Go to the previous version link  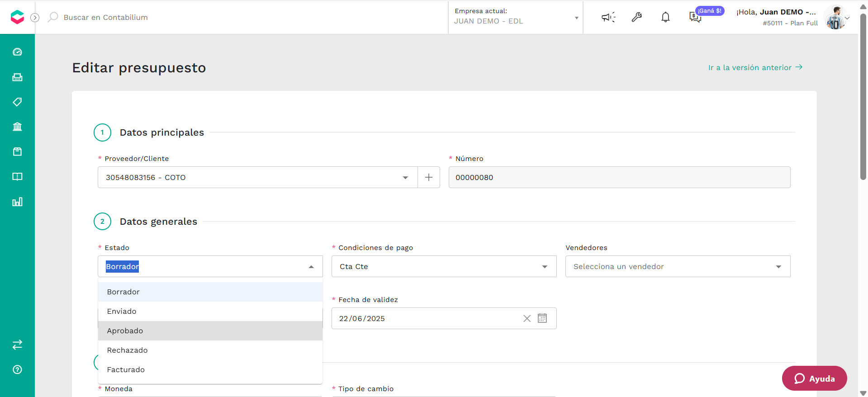click(x=755, y=67)
